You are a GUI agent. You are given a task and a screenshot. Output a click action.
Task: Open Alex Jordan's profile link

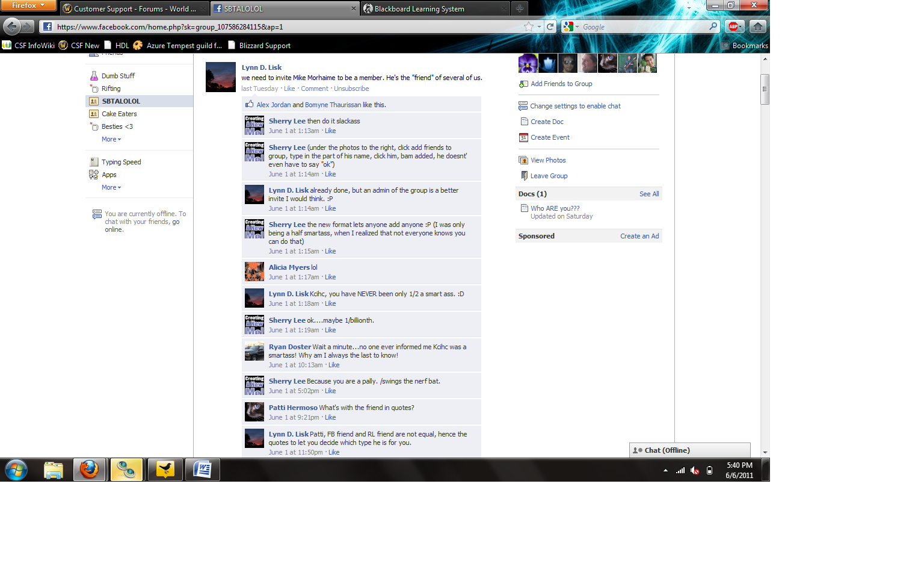(274, 105)
